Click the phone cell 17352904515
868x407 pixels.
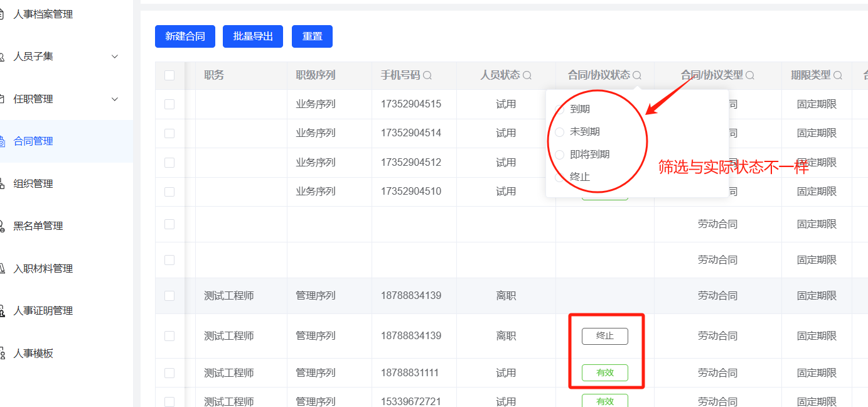411,104
